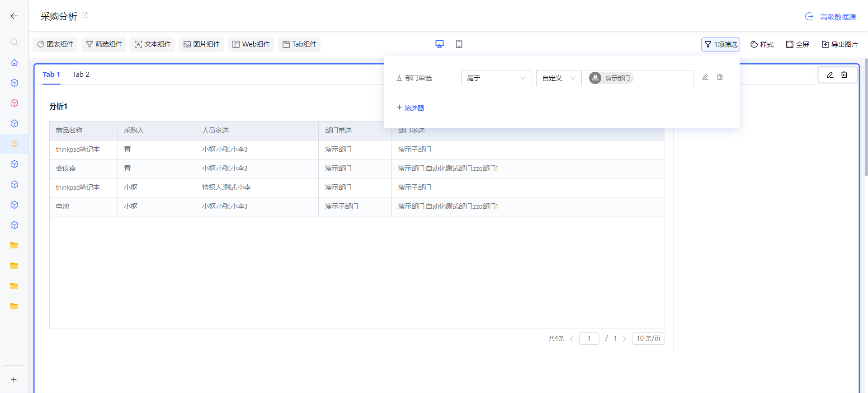This screenshot has height=393, width=868.
Task: Switch to Tab 1
Action: click(x=52, y=75)
